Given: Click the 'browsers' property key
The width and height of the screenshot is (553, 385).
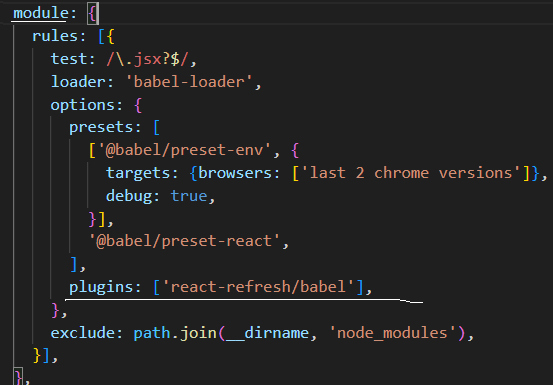Looking at the screenshot, I should pos(235,173).
